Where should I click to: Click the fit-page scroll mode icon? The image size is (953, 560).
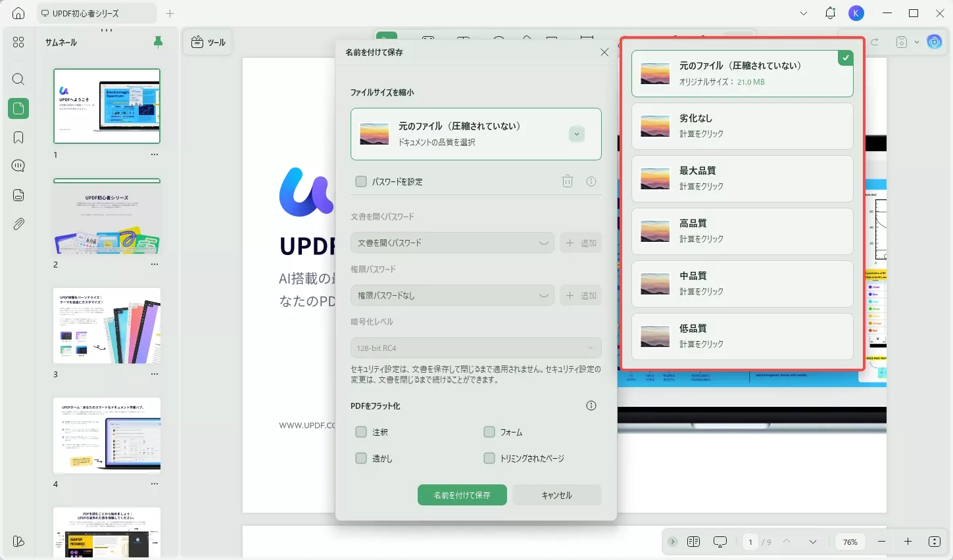click(x=935, y=542)
